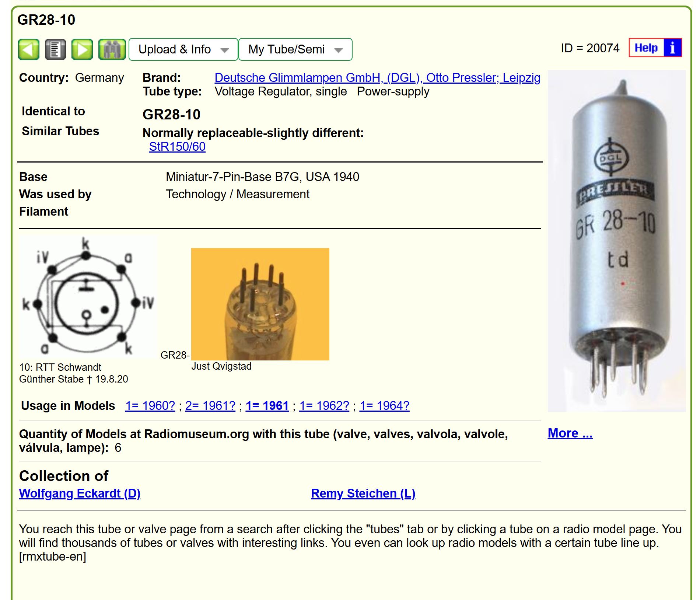Open the 1= 1962? usage link

click(x=324, y=406)
